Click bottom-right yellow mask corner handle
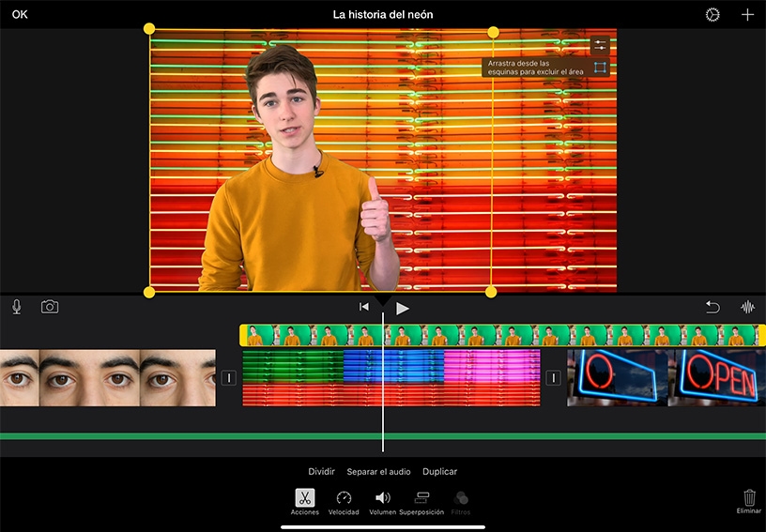The height and width of the screenshot is (532, 766). tap(491, 292)
